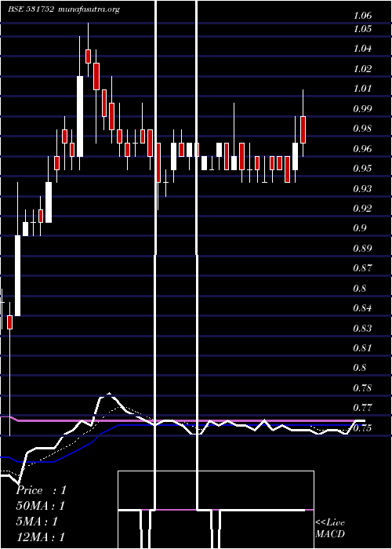Select the 50MA : 1 legend entry
This screenshot has height=549, width=392.
click(x=40, y=506)
